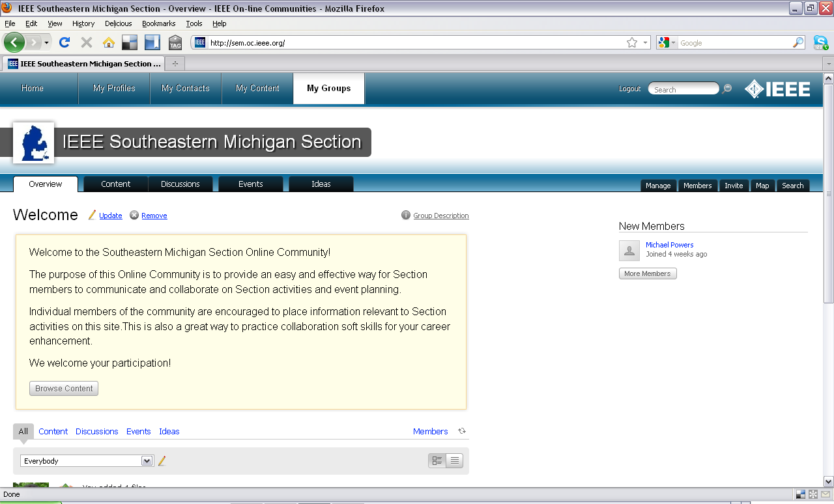Reload the page with the refresh icon
This screenshot has height=504, width=834.
[x=65, y=43]
